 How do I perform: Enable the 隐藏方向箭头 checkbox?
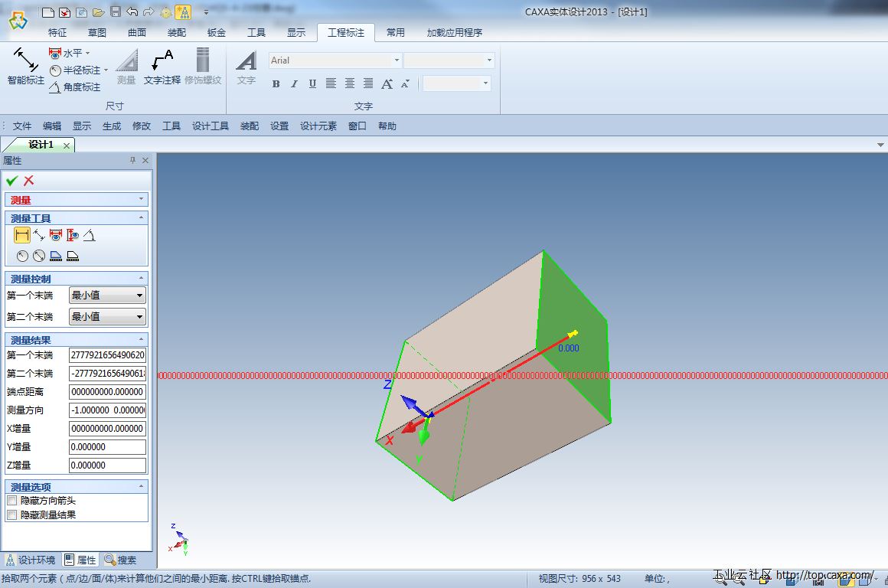point(11,501)
